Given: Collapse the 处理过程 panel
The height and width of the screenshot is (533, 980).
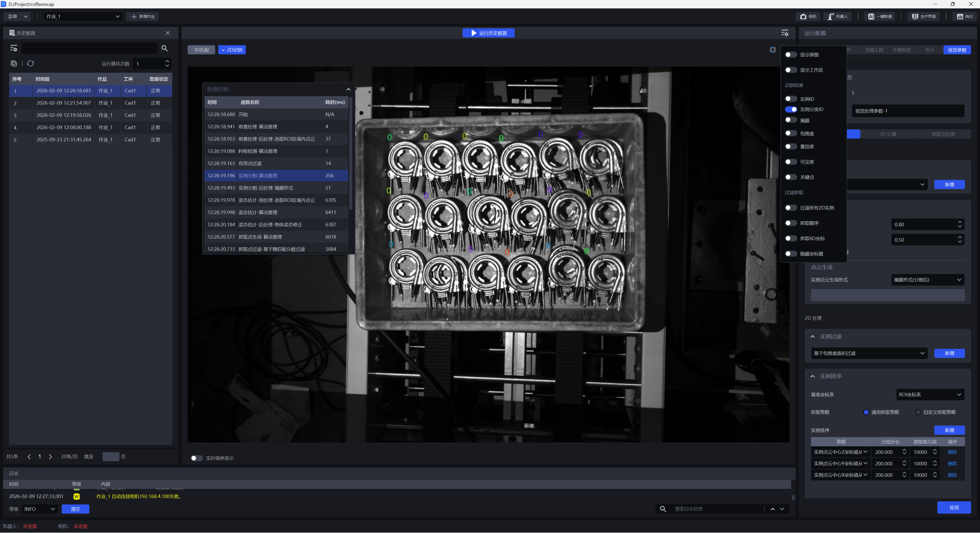Looking at the screenshot, I should [348, 89].
